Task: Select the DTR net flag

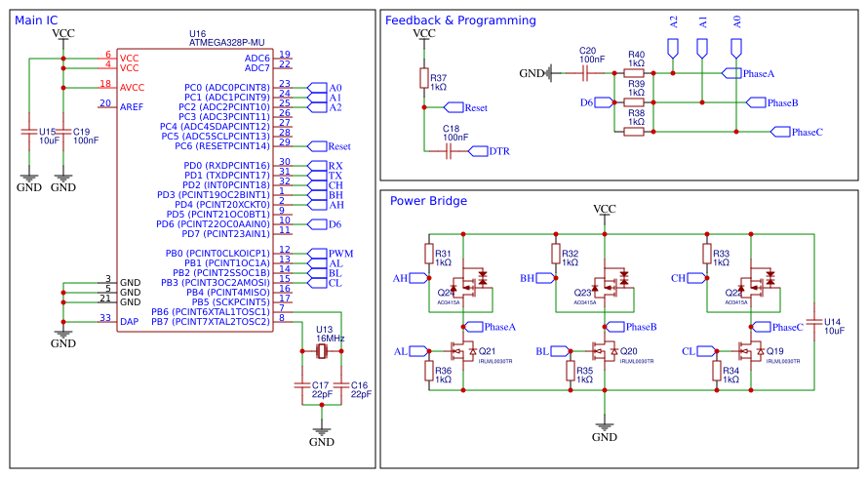Action: [478, 151]
